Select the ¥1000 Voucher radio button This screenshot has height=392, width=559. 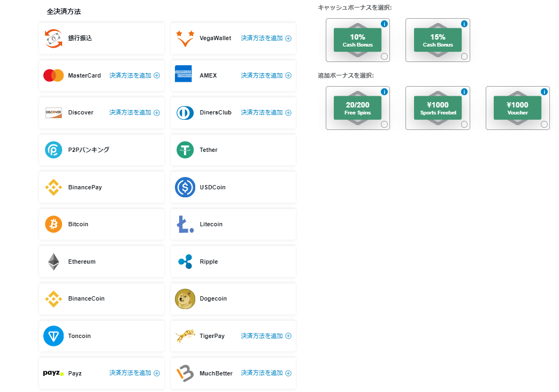tap(545, 124)
